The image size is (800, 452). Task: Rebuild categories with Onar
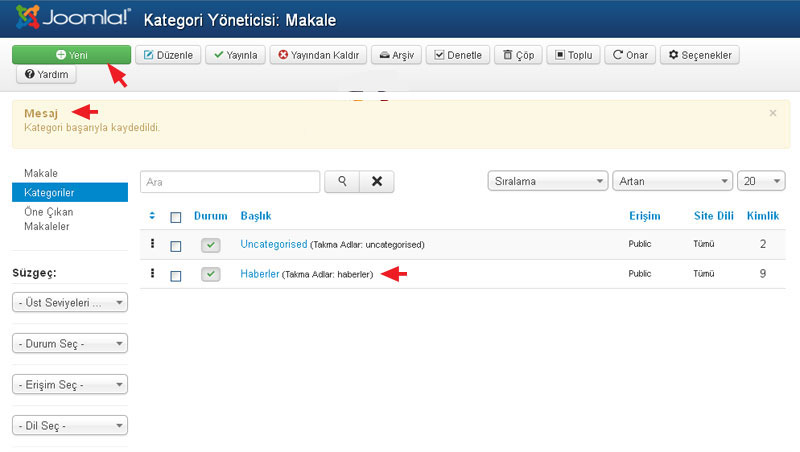(630, 55)
